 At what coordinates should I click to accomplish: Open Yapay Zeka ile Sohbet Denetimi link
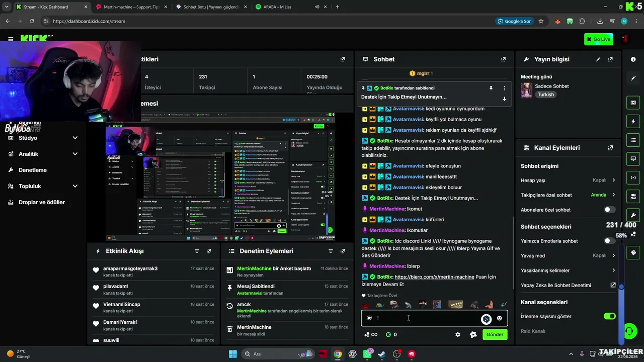point(568,285)
